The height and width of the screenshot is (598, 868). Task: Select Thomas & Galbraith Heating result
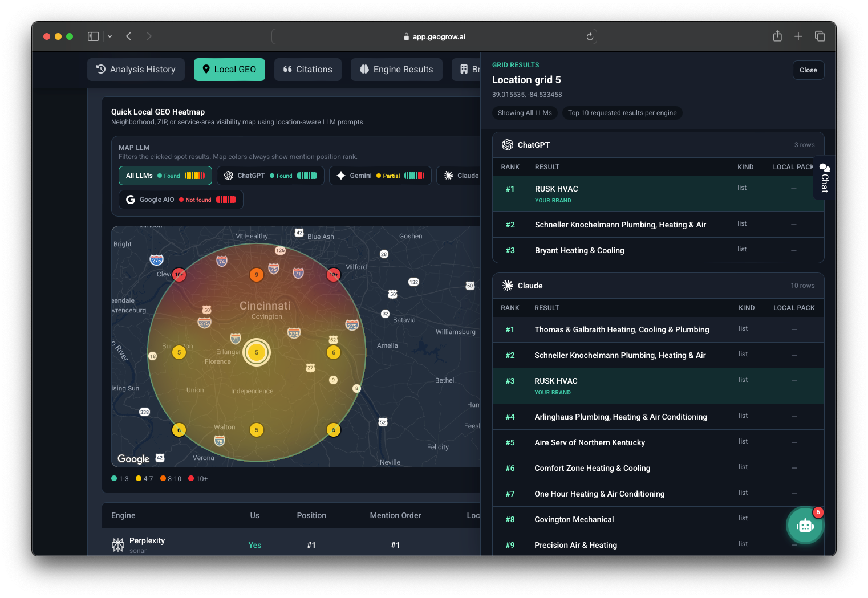click(658, 329)
